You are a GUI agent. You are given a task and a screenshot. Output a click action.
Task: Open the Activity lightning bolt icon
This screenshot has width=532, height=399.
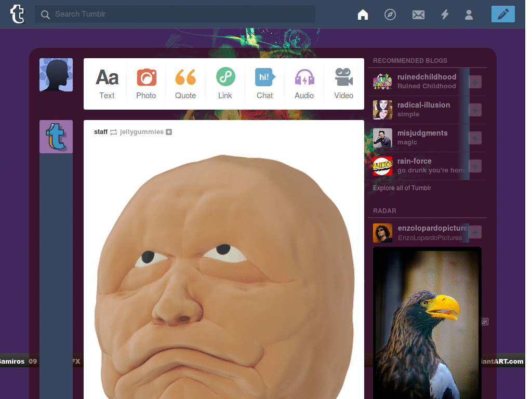tap(445, 14)
